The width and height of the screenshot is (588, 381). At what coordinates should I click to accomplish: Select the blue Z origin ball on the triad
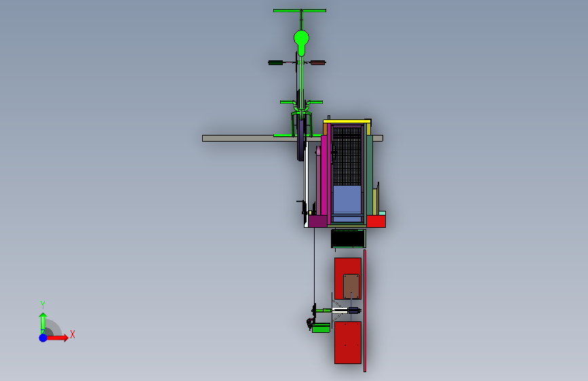point(43,338)
